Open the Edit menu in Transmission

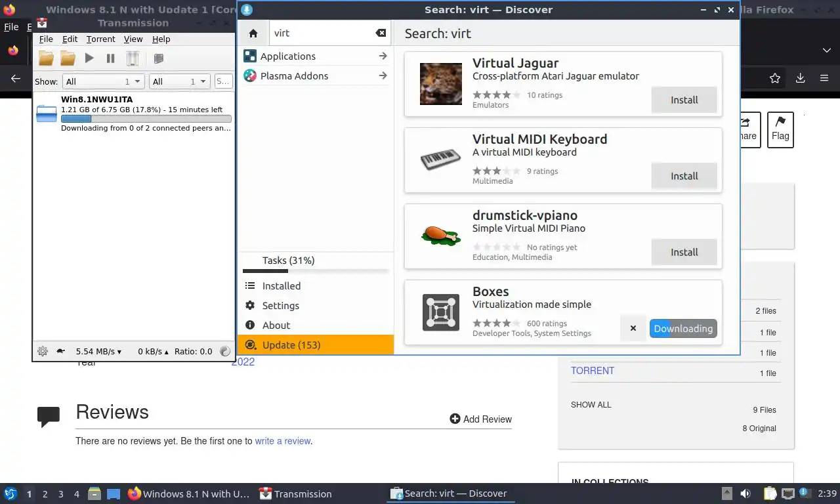(70, 39)
